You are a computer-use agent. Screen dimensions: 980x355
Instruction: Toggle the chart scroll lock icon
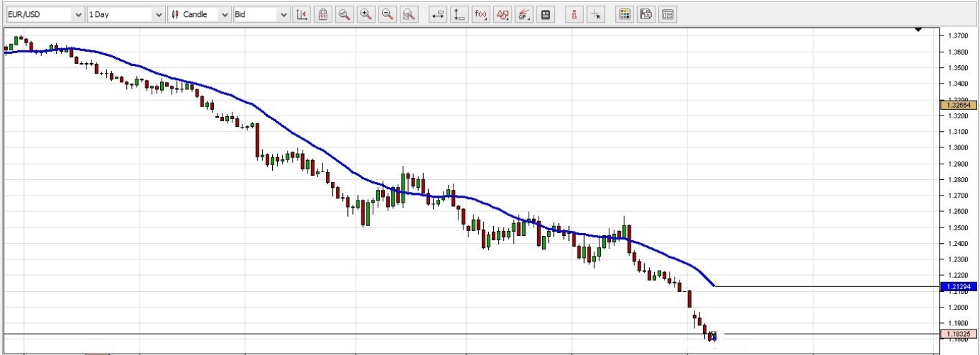pos(323,14)
